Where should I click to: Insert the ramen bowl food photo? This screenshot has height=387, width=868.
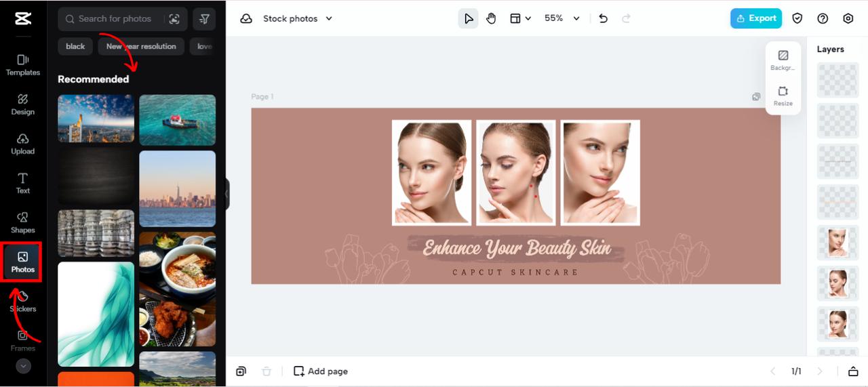click(178, 289)
